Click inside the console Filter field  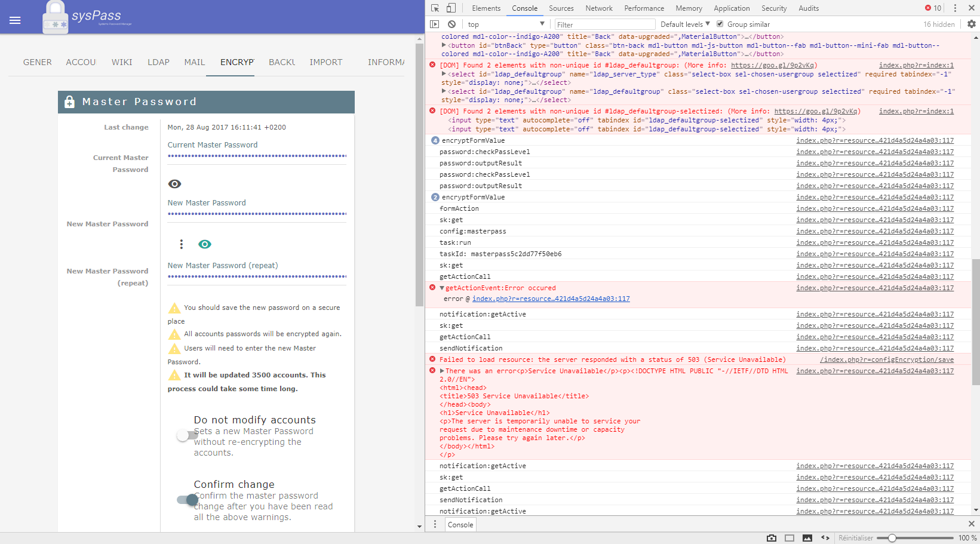pos(603,24)
